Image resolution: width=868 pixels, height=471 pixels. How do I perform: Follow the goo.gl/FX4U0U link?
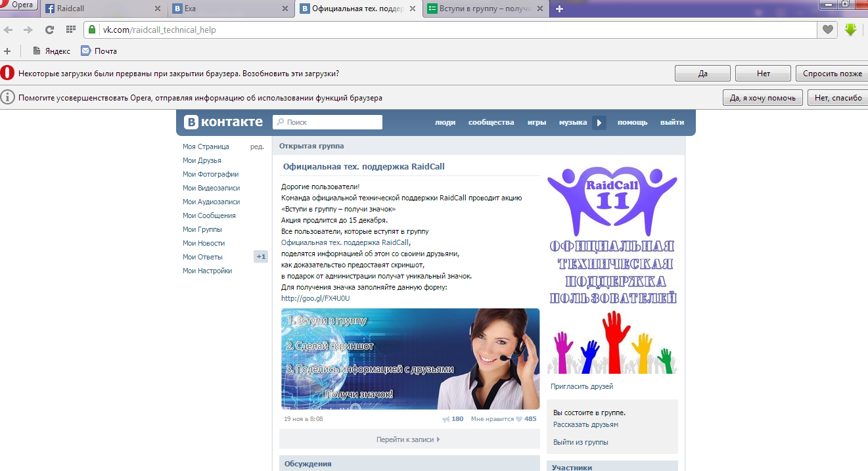coord(315,298)
